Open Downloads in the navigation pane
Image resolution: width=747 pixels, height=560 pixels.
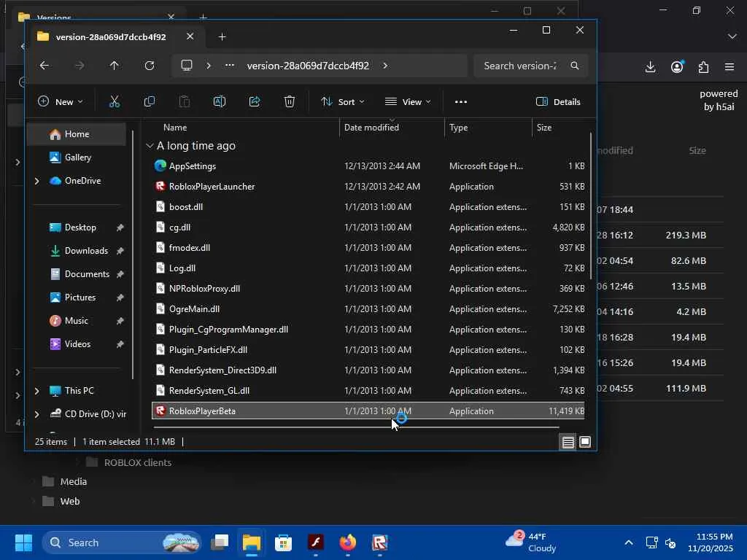coord(86,251)
